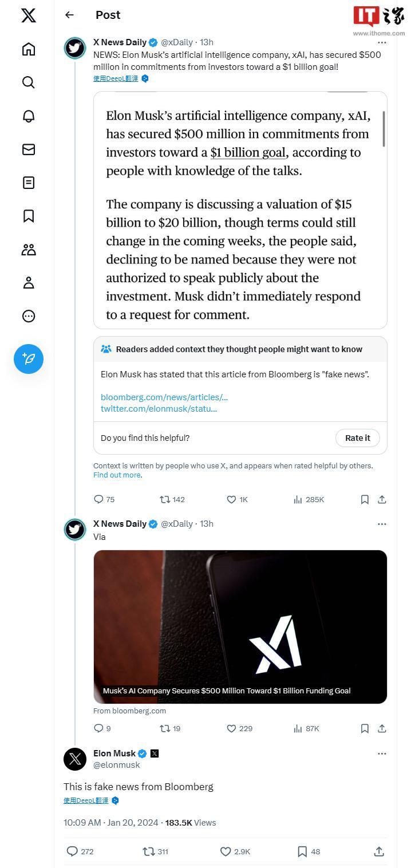Go back using the arrow icon
This screenshot has height=868, width=411.
coord(70,15)
